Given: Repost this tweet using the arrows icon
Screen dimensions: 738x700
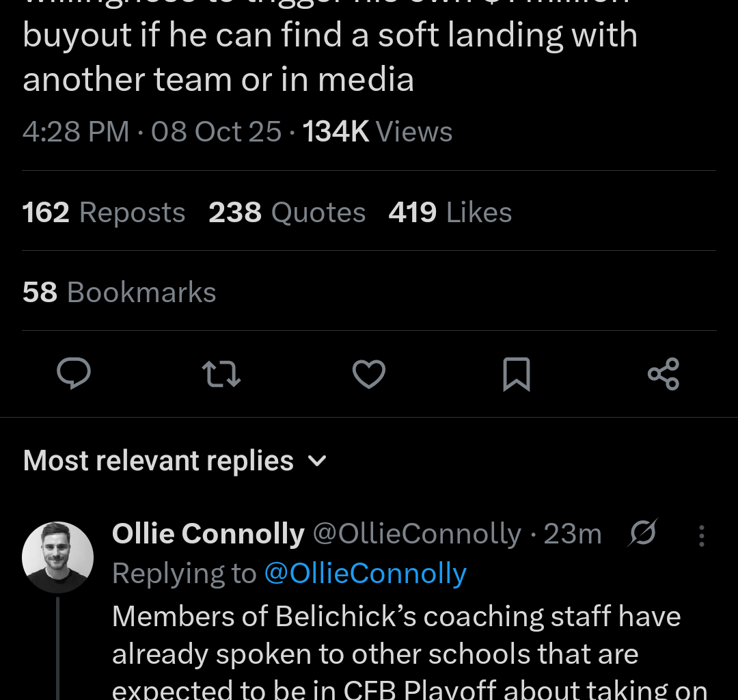Looking at the screenshot, I should point(221,374).
